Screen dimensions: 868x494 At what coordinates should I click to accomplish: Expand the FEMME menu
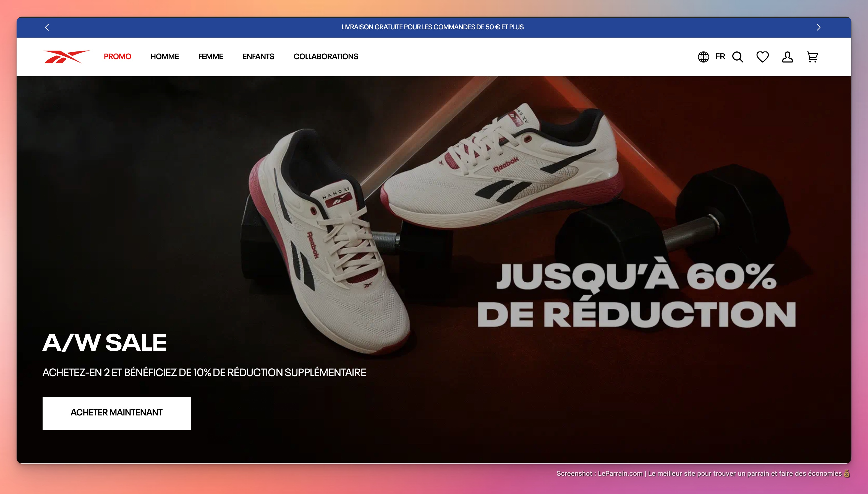click(210, 57)
